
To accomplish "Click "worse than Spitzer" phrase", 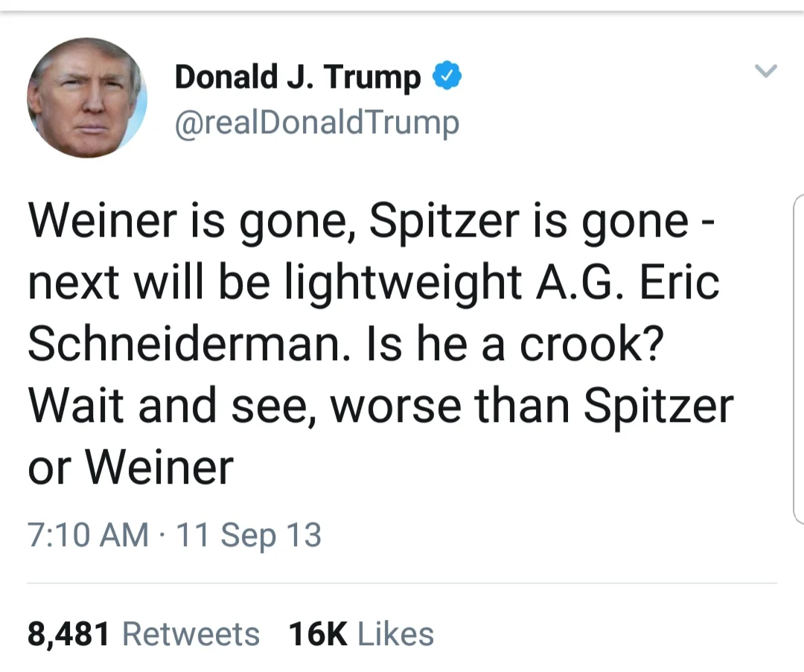I will (532, 406).
